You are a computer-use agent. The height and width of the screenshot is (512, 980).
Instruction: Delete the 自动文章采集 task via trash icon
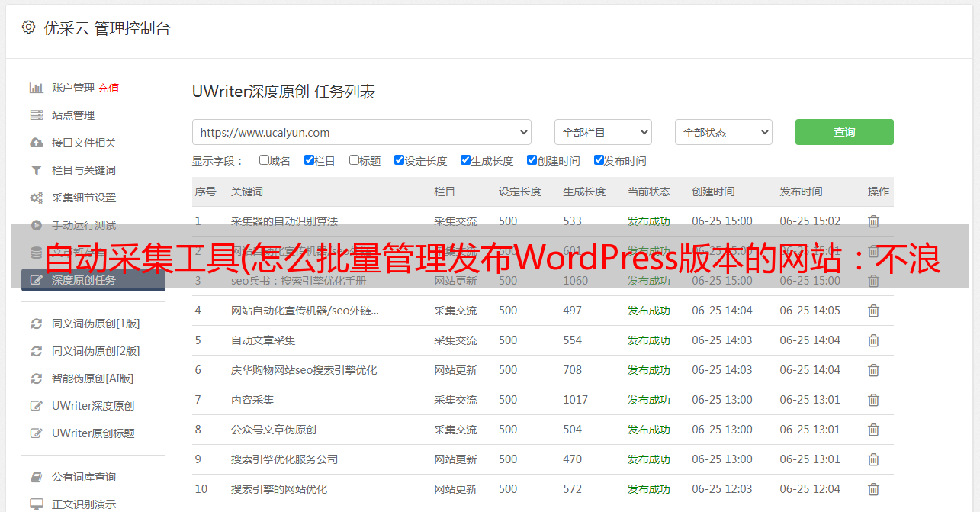click(873, 340)
